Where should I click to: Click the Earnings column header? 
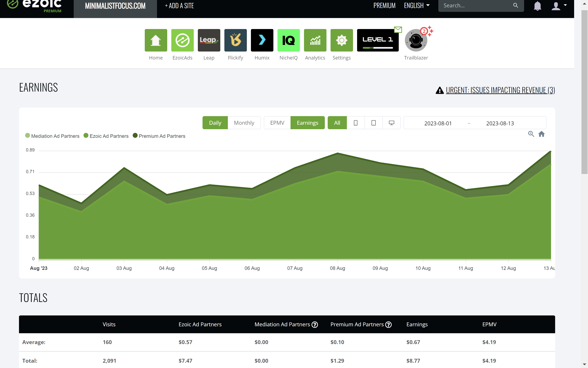pos(417,324)
